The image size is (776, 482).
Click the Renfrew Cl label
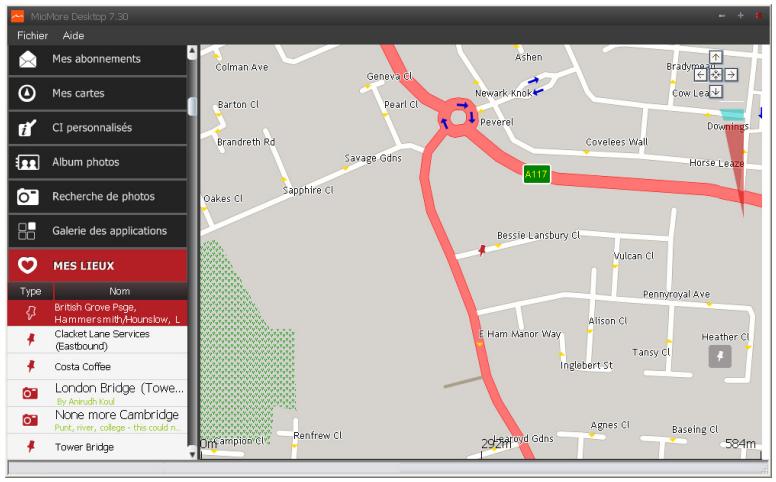pyautogui.click(x=318, y=435)
